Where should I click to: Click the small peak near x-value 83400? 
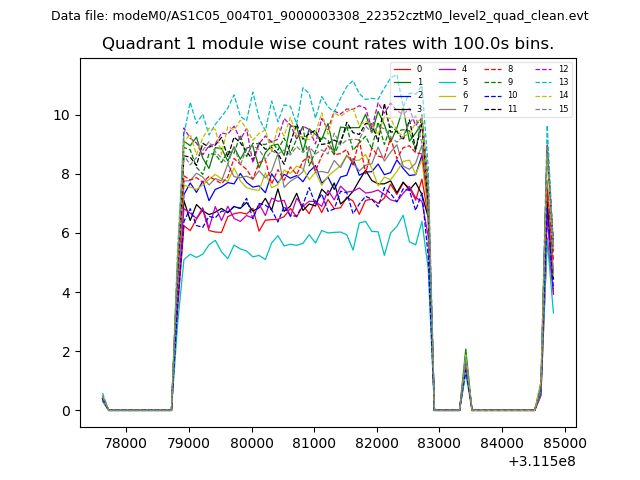tap(466, 352)
